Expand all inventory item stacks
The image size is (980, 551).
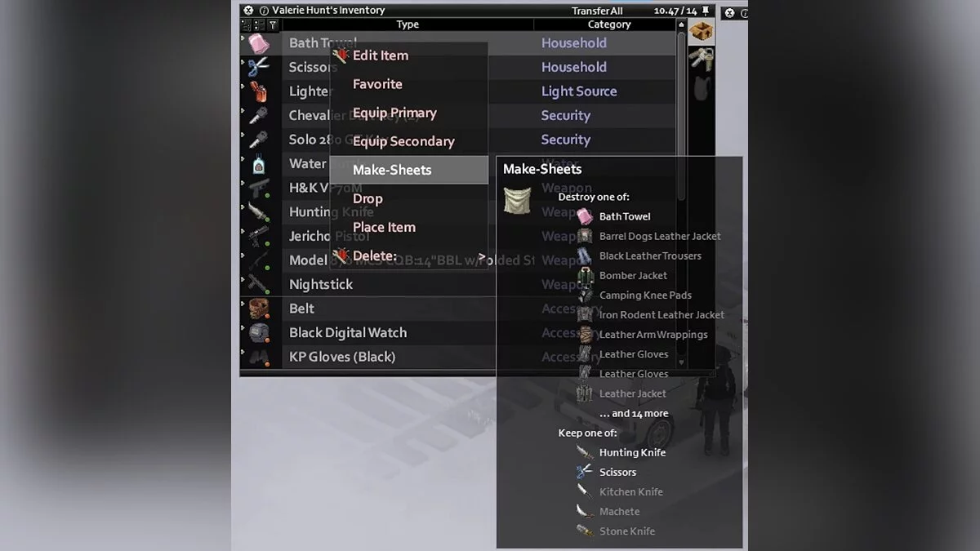coord(246,25)
